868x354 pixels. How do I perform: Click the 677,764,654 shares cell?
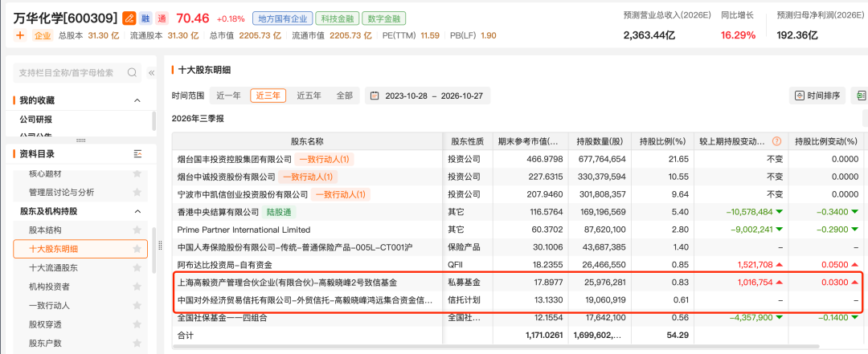click(x=600, y=159)
